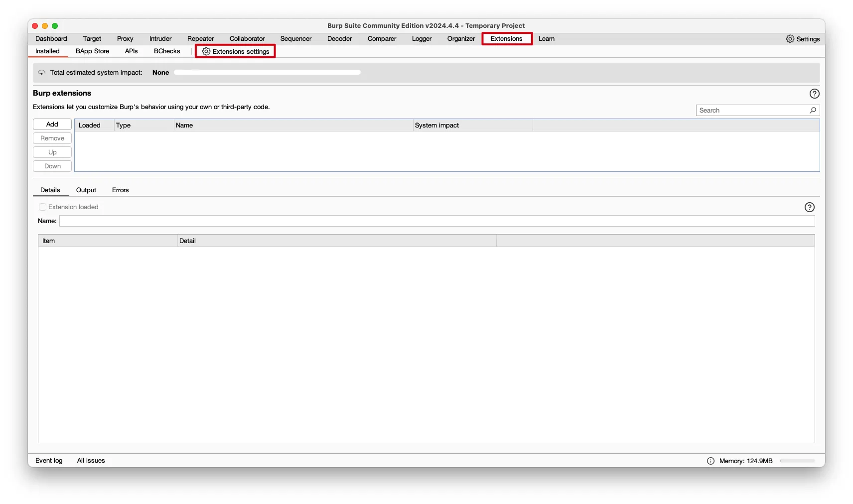Click the Details panel help icon
The image size is (853, 504).
[x=809, y=207]
